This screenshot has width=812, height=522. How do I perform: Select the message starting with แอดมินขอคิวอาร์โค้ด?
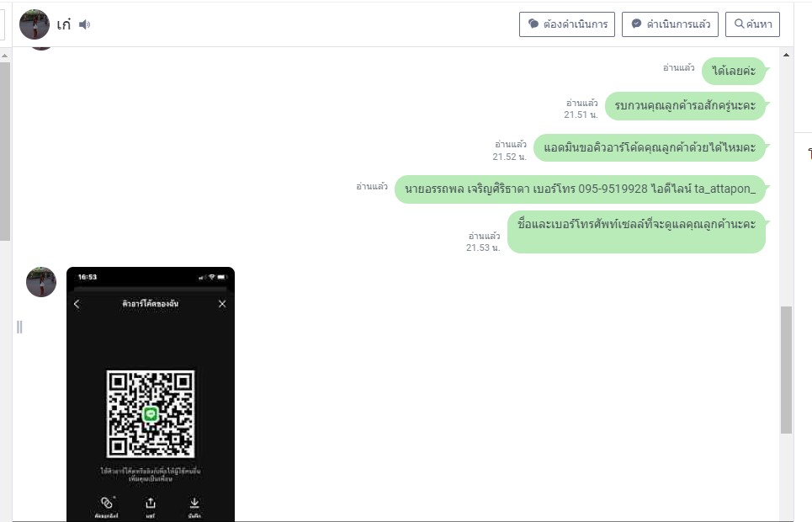point(649,147)
